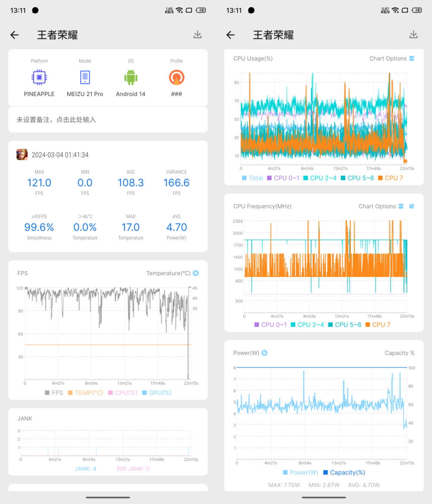Tap the Capacity % axis label
432x504 pixels.
[x=400, y=353]
